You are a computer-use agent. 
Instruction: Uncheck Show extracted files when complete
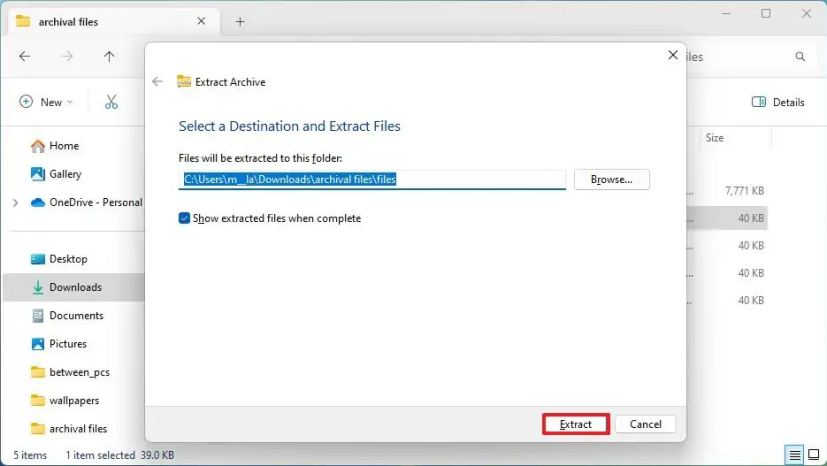[184, 218]
